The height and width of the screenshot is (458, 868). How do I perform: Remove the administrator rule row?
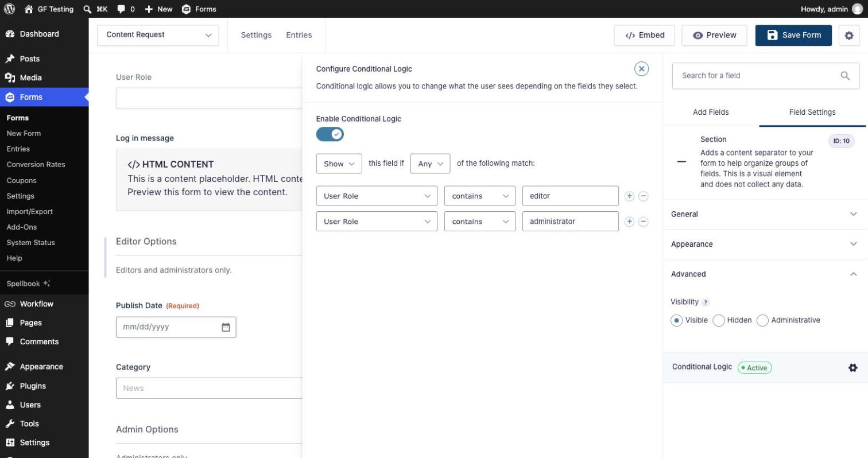[x=644, y=222]
